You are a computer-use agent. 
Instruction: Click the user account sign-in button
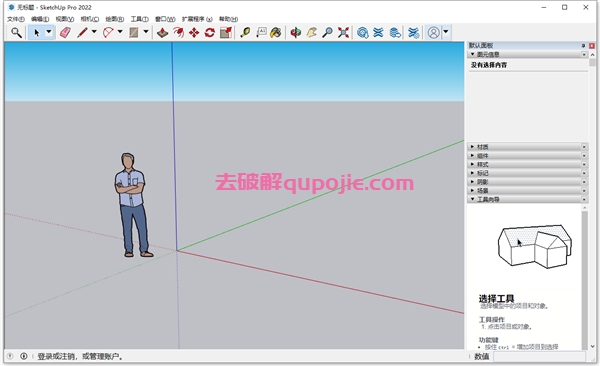pos(434,33)
